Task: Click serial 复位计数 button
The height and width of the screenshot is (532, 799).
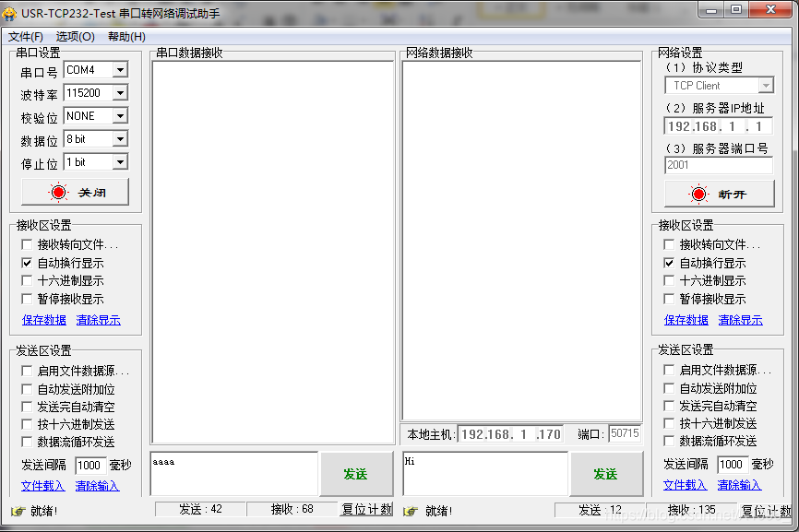Action: pyautogui.click(x=366, y=509)
